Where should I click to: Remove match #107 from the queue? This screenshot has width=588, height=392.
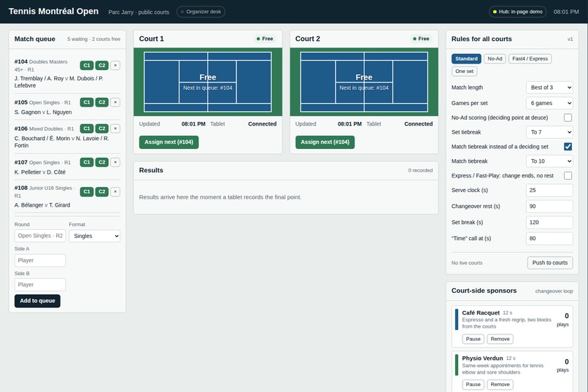pos(115,162)
